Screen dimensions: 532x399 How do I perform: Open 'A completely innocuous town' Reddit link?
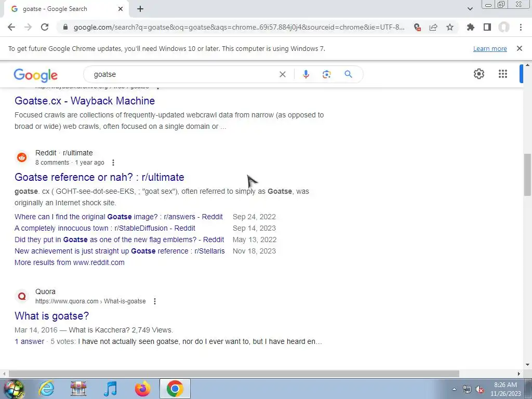tap(105, 229)
